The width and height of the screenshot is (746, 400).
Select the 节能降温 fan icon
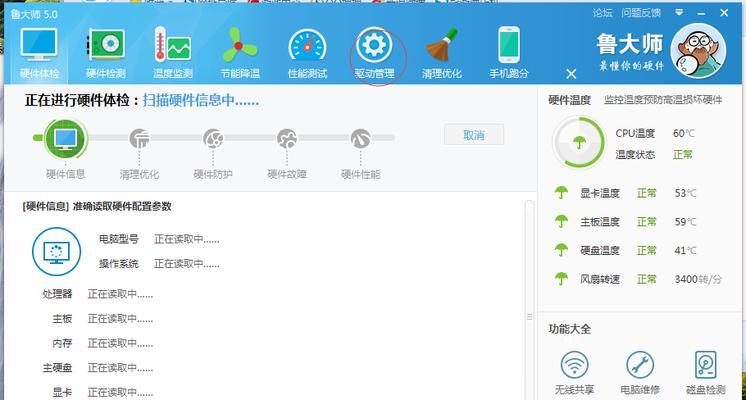[x=240, y=45]
